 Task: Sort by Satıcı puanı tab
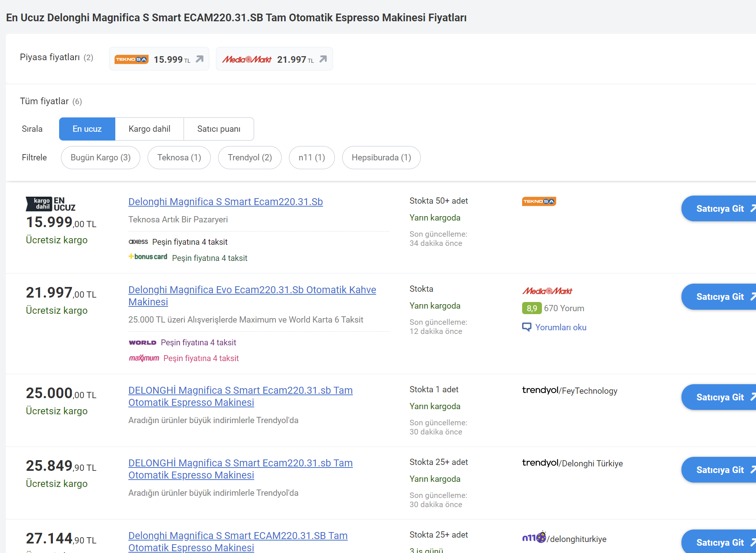(x=218, y=129)
